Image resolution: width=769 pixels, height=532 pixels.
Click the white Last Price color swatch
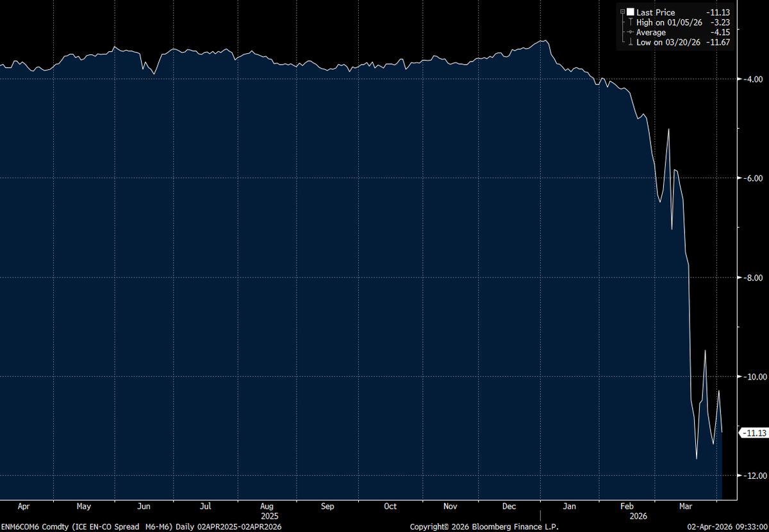(631, 12)
